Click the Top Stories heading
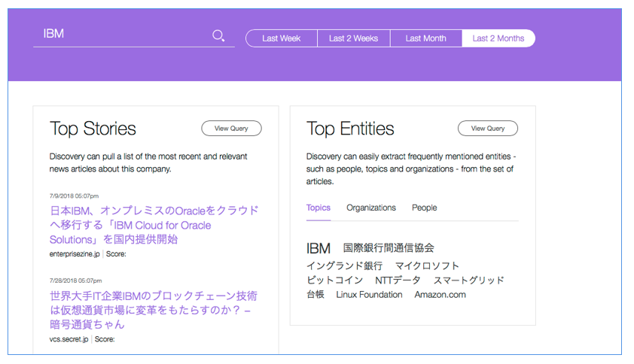This screenshot has width=634, height=364. pyautogui.click(x=93, y=129)
